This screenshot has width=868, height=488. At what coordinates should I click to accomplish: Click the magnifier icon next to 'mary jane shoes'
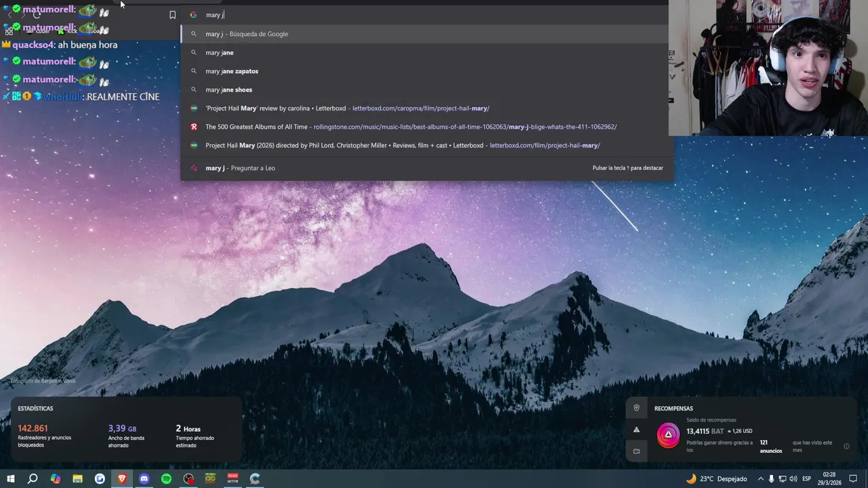[193, 89]
